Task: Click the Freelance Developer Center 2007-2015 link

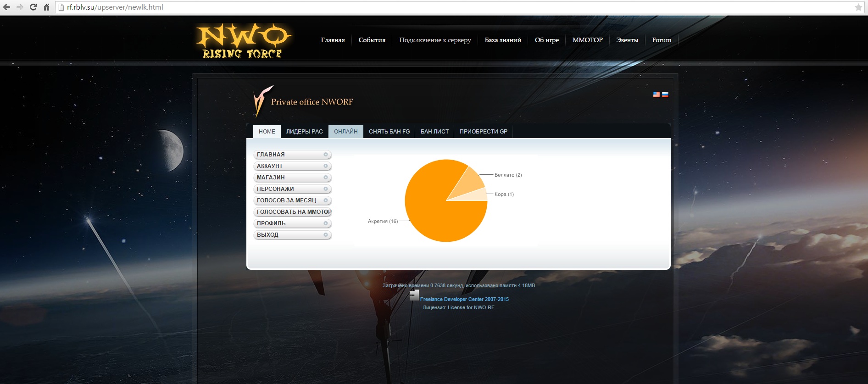Action: pos(464,299)
